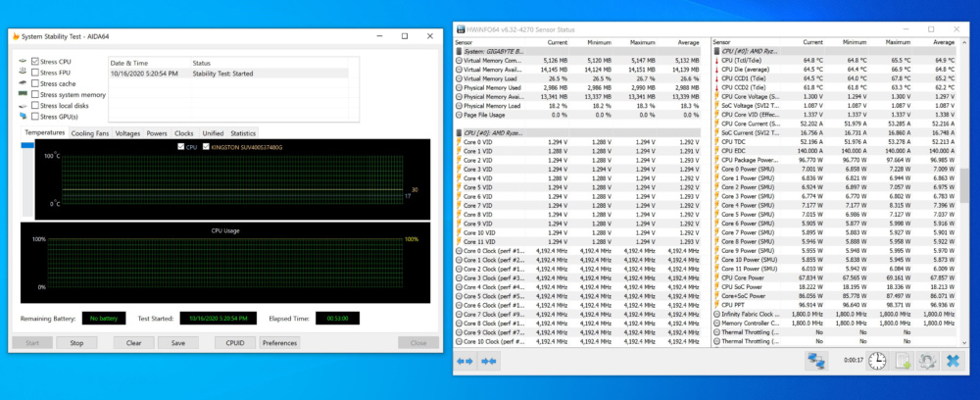The width and height of the screenshot is (980, 400).
Task: Select the CPU Package Power row
Action: 836,160
